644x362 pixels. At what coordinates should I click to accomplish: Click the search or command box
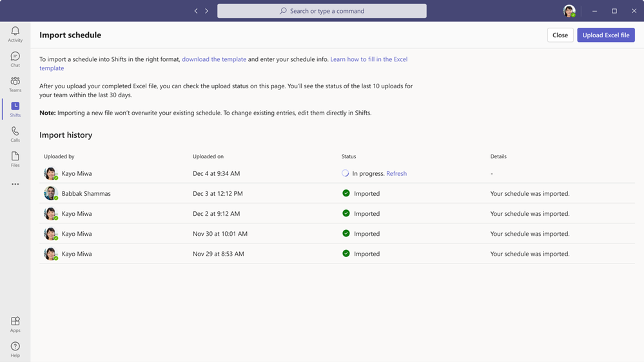pos(322,11)
